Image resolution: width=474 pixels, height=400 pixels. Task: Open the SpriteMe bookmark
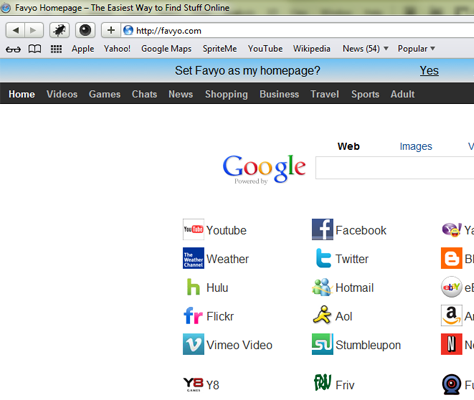click(220, 49)
